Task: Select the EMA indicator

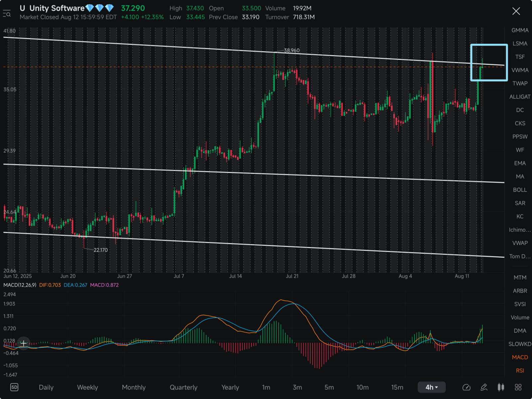Action: click(x=520, y=163)
